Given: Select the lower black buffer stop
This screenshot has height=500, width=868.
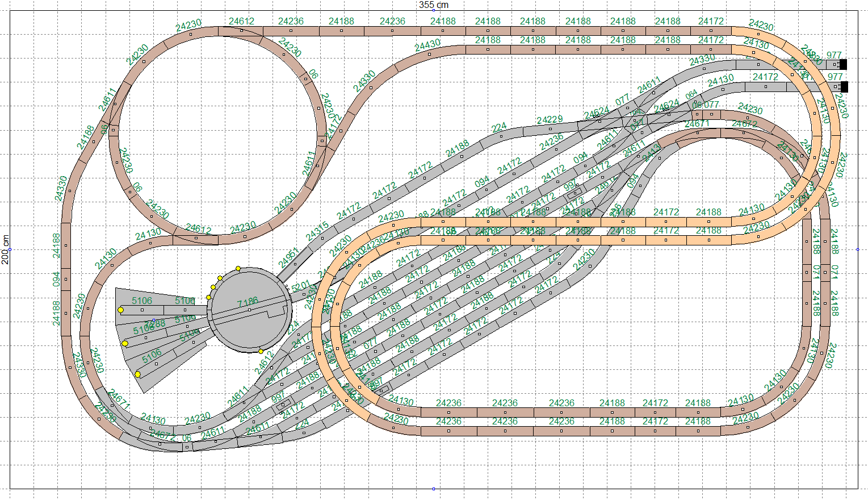Looking at the screenshot, I should tap(844, 87).
